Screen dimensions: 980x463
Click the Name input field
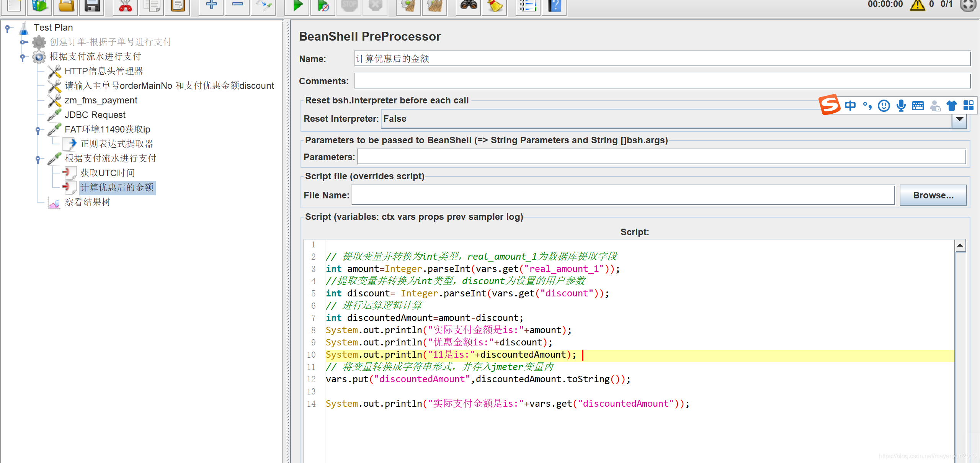point(662,59)
